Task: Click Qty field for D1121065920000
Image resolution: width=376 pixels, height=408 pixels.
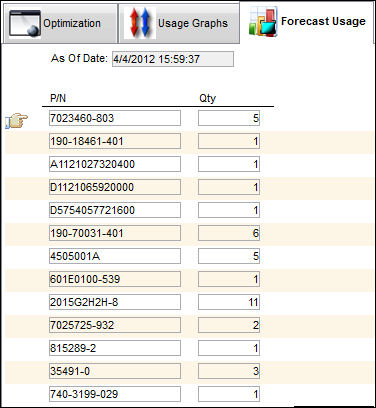Action: click(229, 187)
